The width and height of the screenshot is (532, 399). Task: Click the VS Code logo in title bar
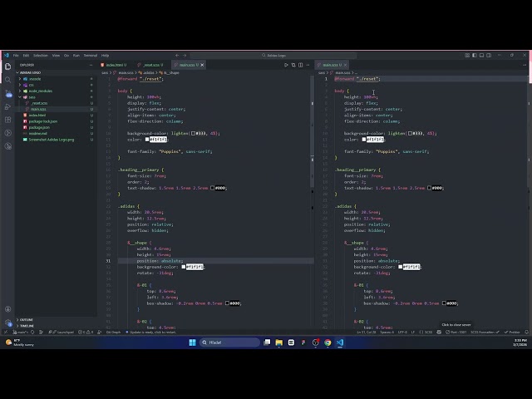tap(6, 56)
